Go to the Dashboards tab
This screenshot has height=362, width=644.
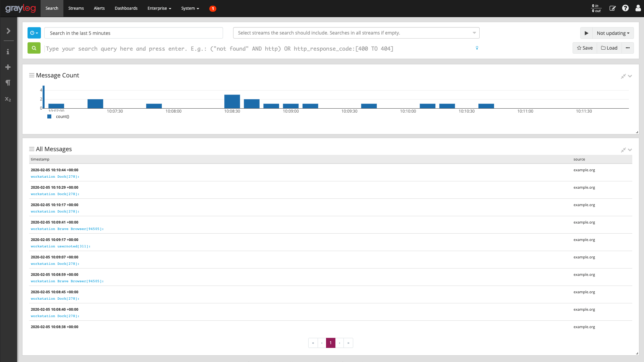click(x=126, y=8)
